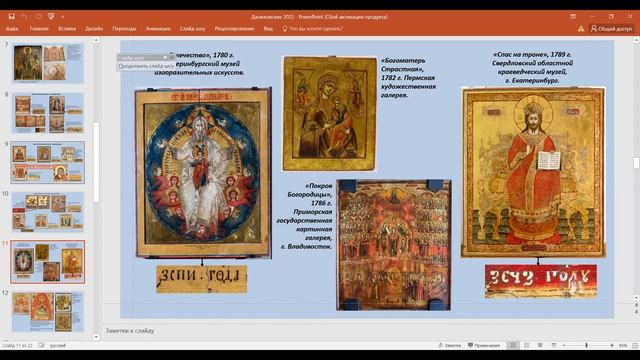Click the slide area vertical scrollbar handle
The image size is (640, 360).
point(636,162)
